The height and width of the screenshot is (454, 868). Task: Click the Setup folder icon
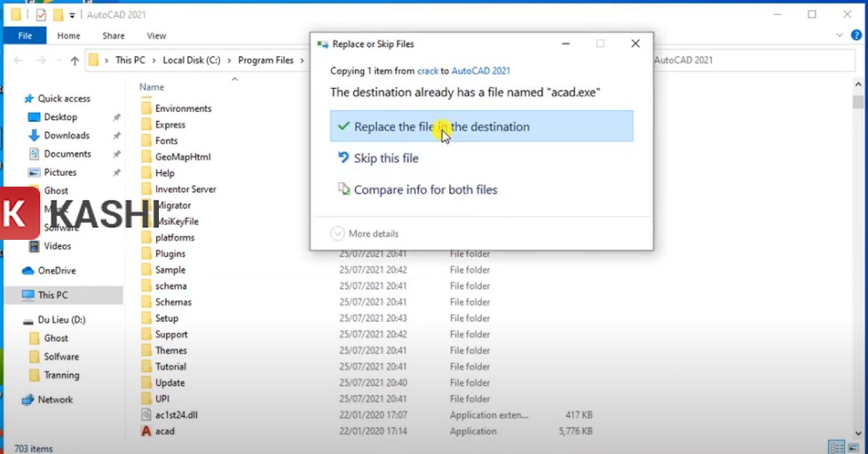pyautogui.click(x=146, y=318)
